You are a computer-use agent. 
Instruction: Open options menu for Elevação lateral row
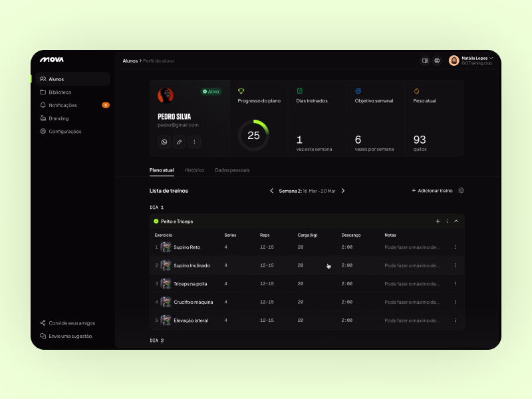coord(455,321)
